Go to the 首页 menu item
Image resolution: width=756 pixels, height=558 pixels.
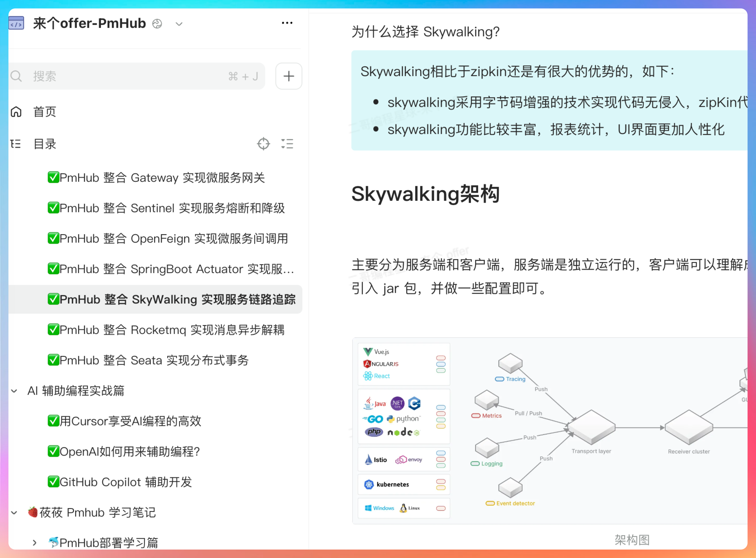coord(45,111)
